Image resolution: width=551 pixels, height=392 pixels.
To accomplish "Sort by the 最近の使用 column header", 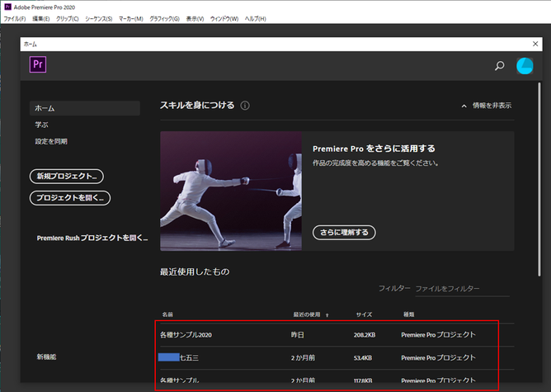I will (x=307, y=314).
